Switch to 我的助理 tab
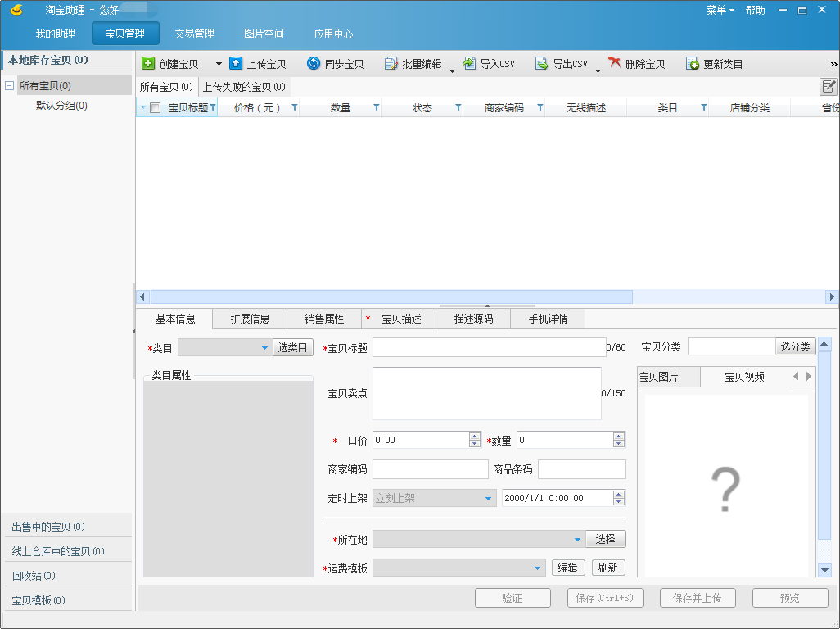 (55, 34)
